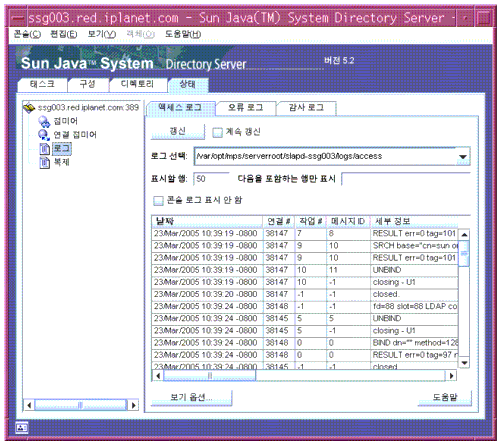Click the log table vertical scrollbar thumb
Viewport: 499px width, 442px height.
pyautogui.click(x=464, y=253)
